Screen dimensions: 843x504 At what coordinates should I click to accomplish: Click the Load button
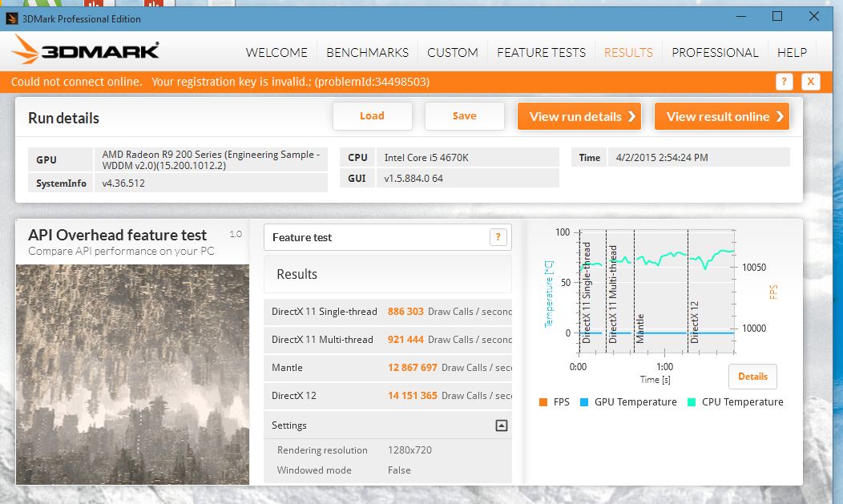point(372,116)
